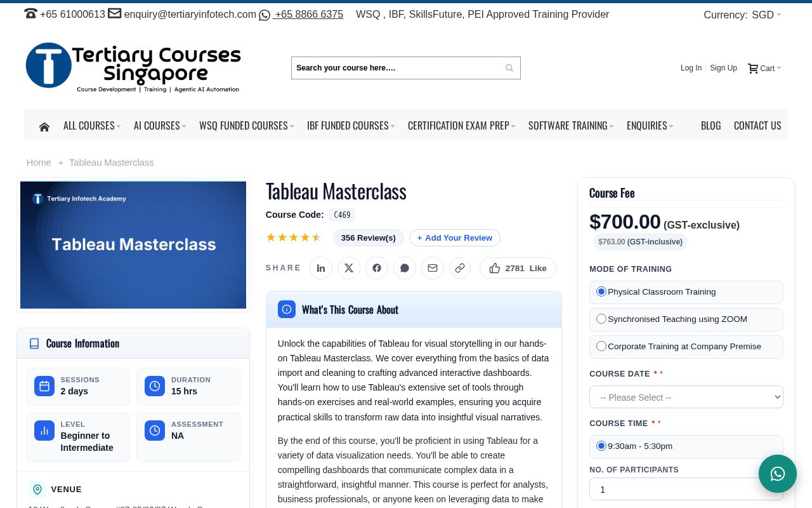Click Home in the breadcrumb
Image resolution: width=812 pixels, height=508 pixels.
coord(39,163)
